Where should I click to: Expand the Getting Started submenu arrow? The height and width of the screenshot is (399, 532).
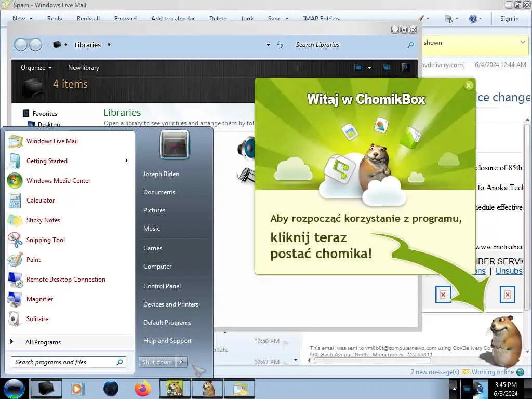127,161
